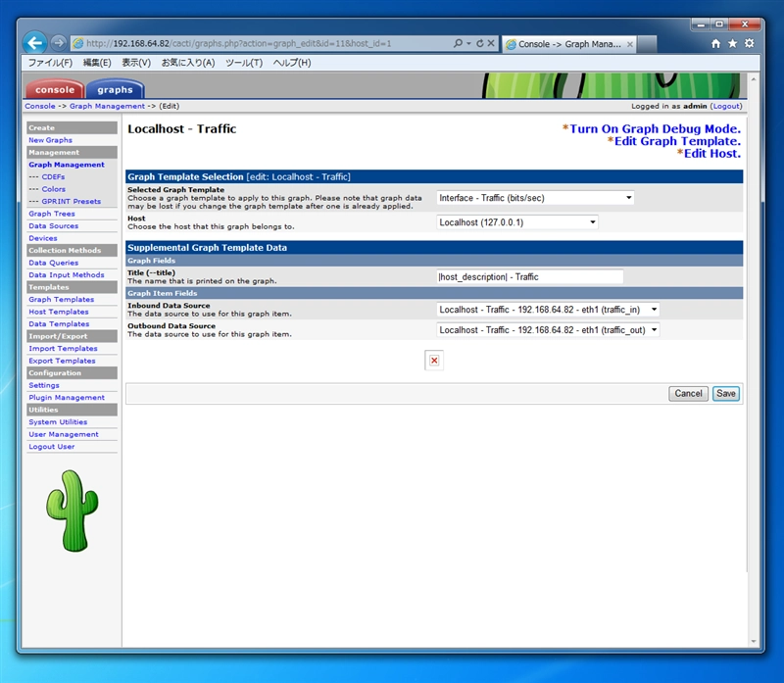Open GPRINT Presets in sidebar
The width and height of the screenshot is (784, 683).
(x=71, y=202)
